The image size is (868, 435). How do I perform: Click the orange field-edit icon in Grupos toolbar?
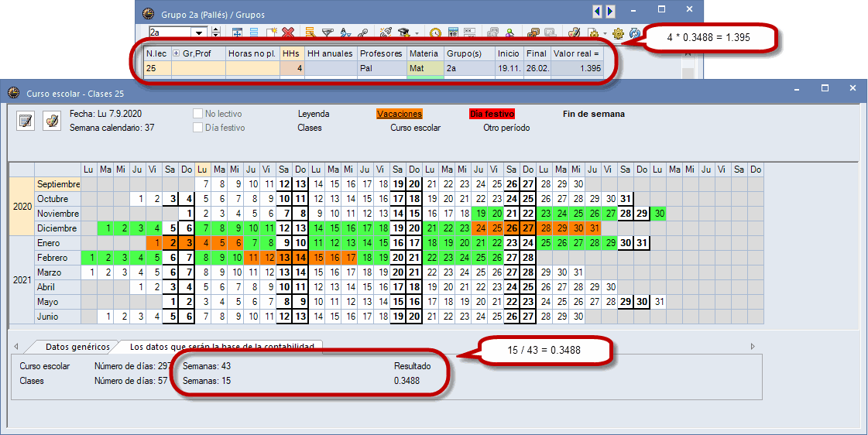pos(310,33)
